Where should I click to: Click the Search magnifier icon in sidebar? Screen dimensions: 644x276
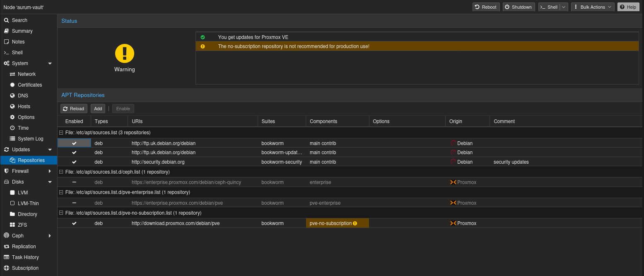(6, 20)
